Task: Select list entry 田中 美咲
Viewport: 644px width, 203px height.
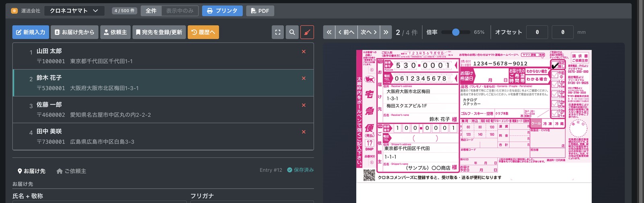Action: (x=163, y=137)
